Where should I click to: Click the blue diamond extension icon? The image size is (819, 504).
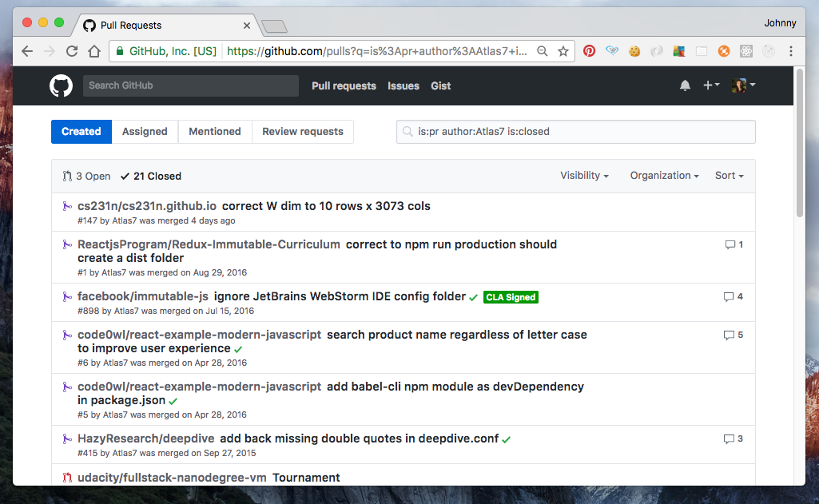click(612, 51)
